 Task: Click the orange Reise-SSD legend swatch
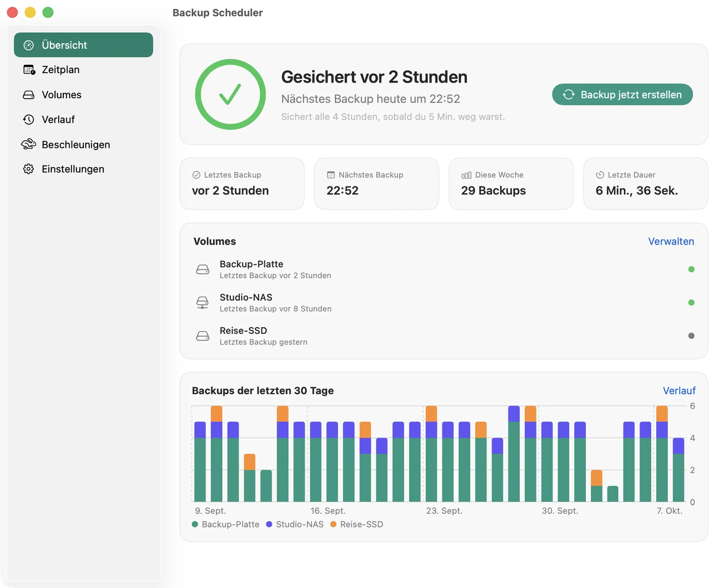pos(333,524)
